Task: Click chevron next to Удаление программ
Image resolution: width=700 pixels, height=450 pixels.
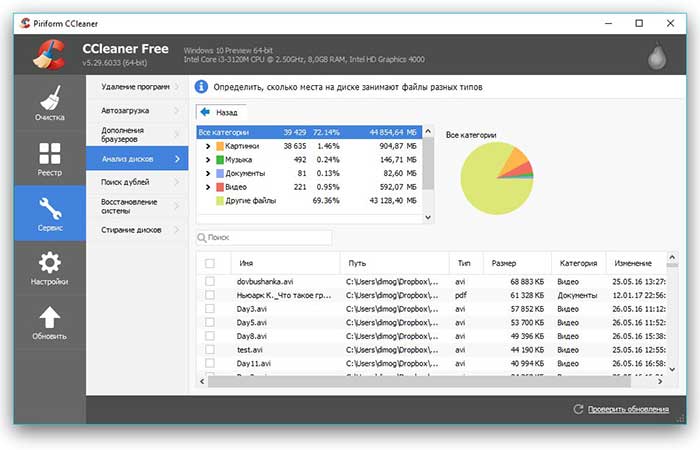Action: point(177,87)
